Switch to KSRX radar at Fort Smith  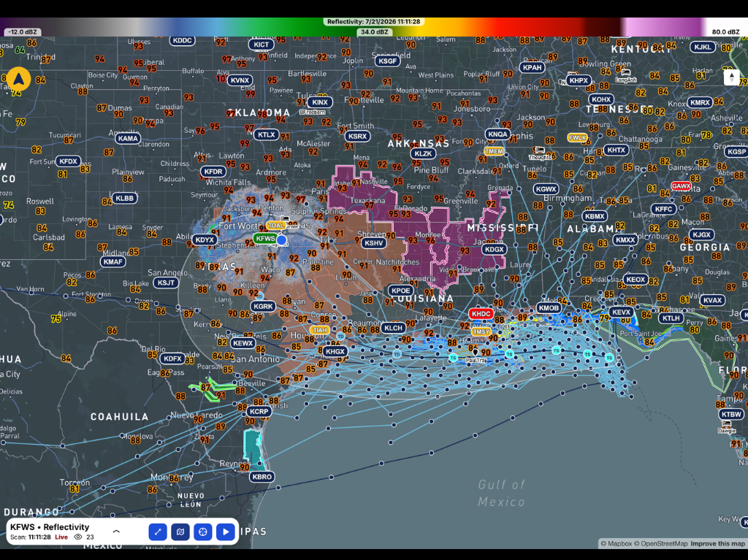[357, 136]
